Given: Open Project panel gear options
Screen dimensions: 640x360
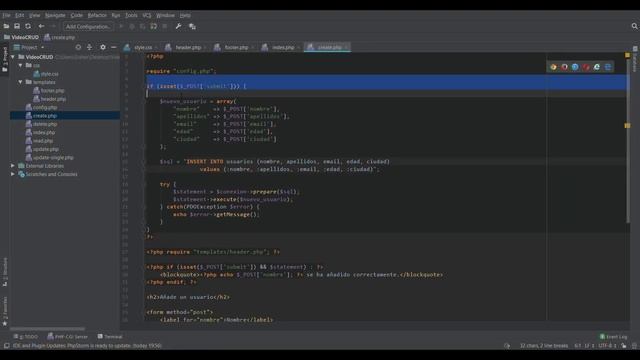Looking at the screenshot, I should point(103,47).
